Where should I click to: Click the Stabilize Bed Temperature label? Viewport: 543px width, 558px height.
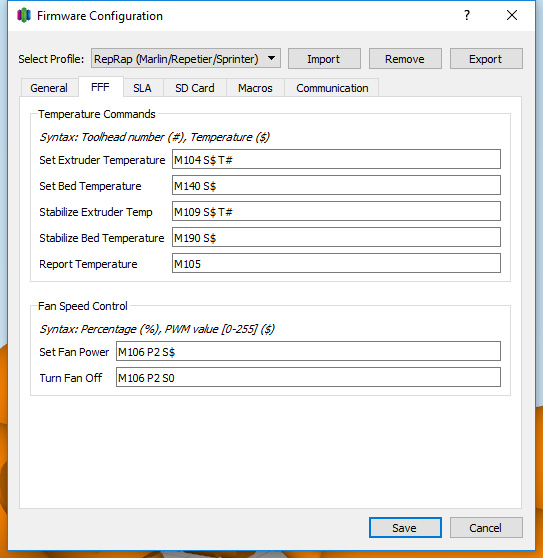(102, 238)
